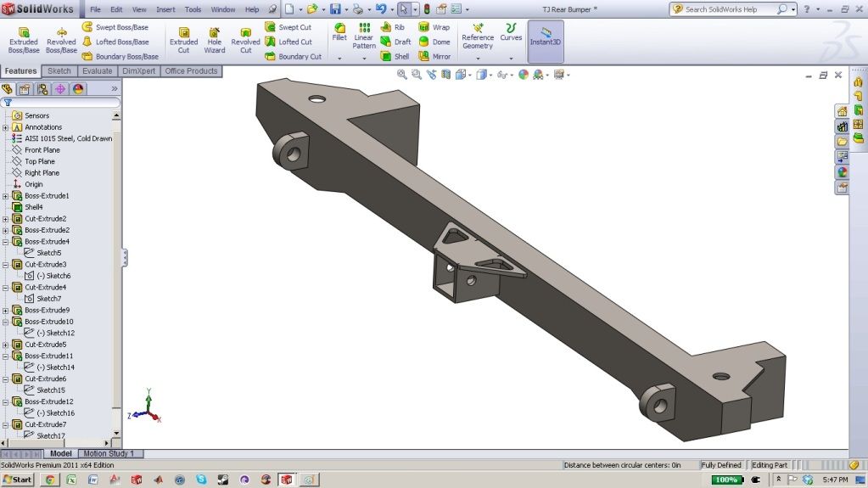Click the Windows Start button
Image resolution: width=868 pixels, height=488 pixels.
pyautogui.click(x=17, y=480)
